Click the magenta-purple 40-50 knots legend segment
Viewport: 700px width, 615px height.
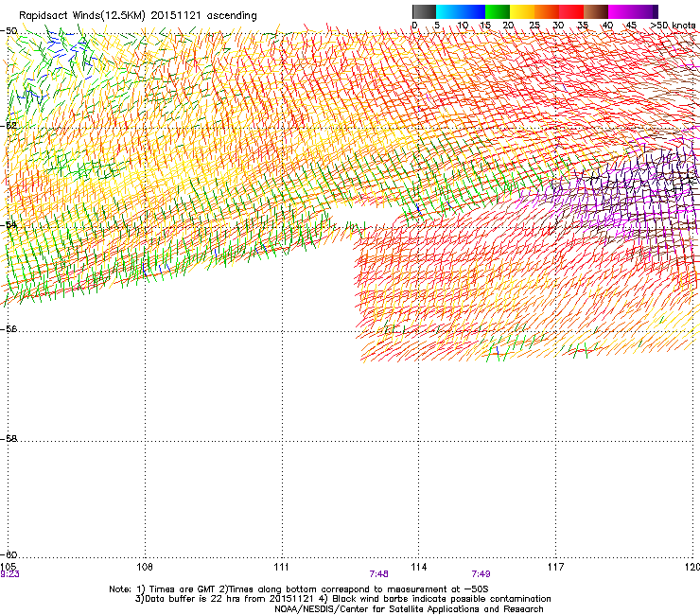pyautogui.click(x=633, y=11)
